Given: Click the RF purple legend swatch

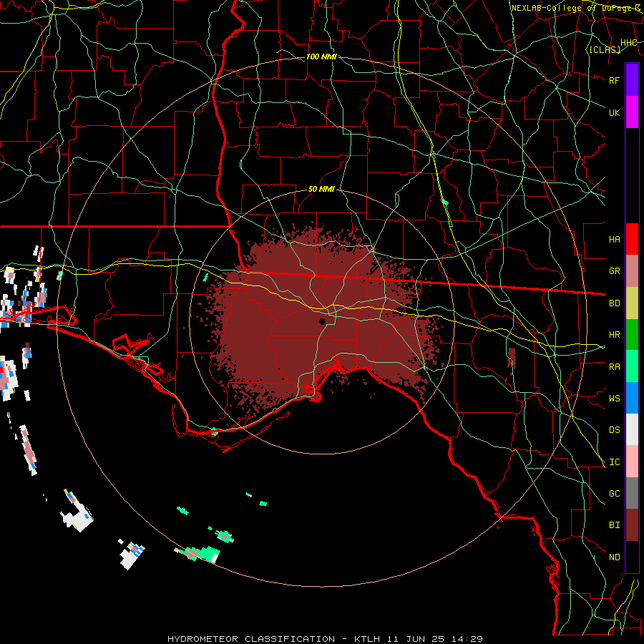Looking at the screenshot, I should [x=632, y=80].
